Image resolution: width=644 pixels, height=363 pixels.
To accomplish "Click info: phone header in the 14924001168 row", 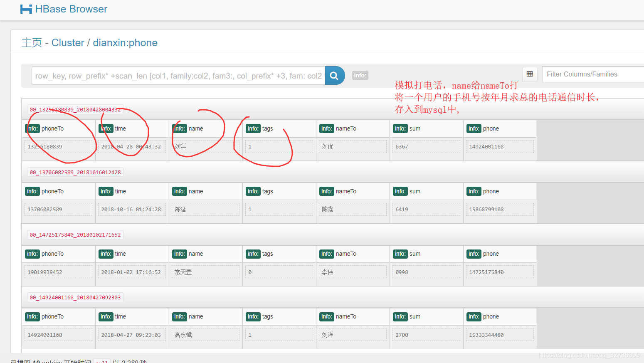I will (483, 316).
